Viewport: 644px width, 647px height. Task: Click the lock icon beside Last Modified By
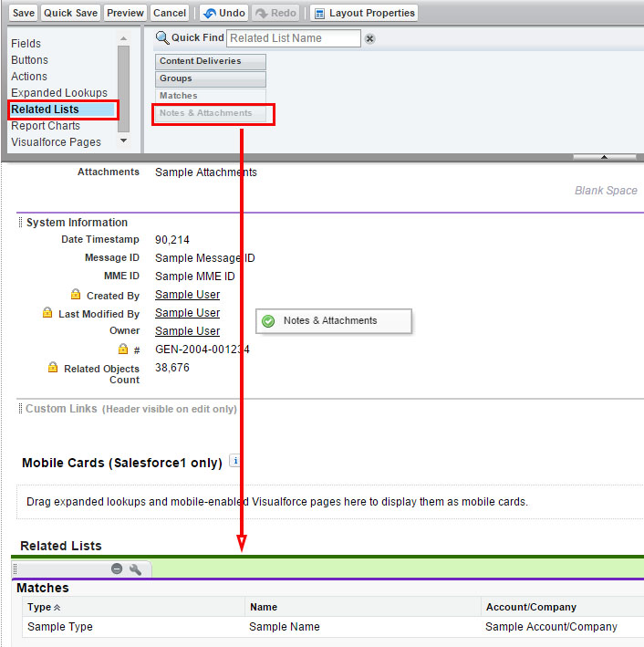point(47,313)
